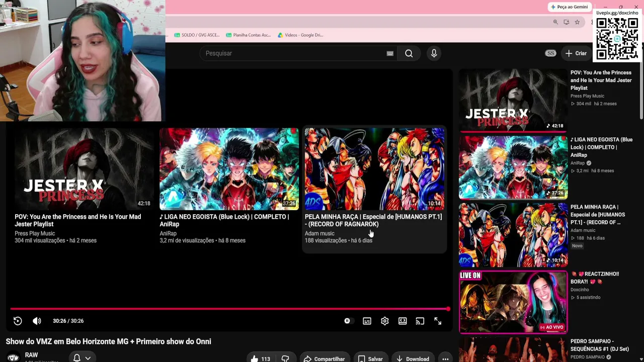Click 'AniRap' channel in sidebar
The image size is (644, 362).
point(578,163)
